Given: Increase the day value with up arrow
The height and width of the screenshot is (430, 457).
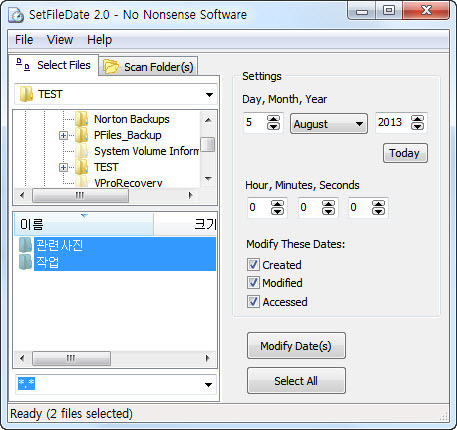Looking at the screenshot, I should [x=273, y=119].
